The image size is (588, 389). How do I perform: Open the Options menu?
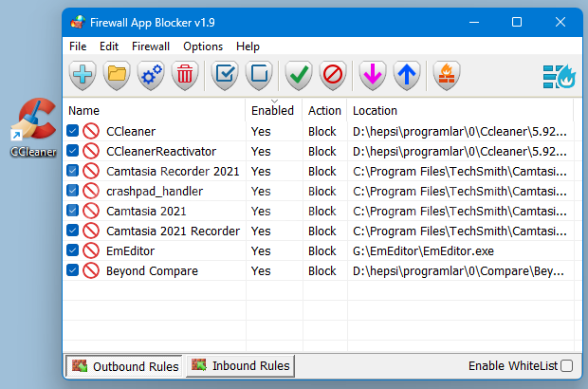coord(203,46)
